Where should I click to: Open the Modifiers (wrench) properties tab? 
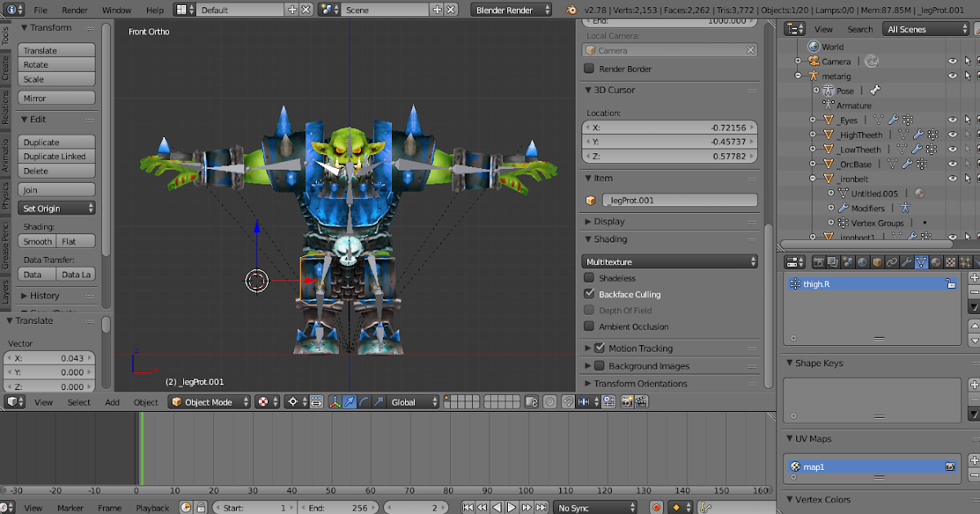click(906, 262)
